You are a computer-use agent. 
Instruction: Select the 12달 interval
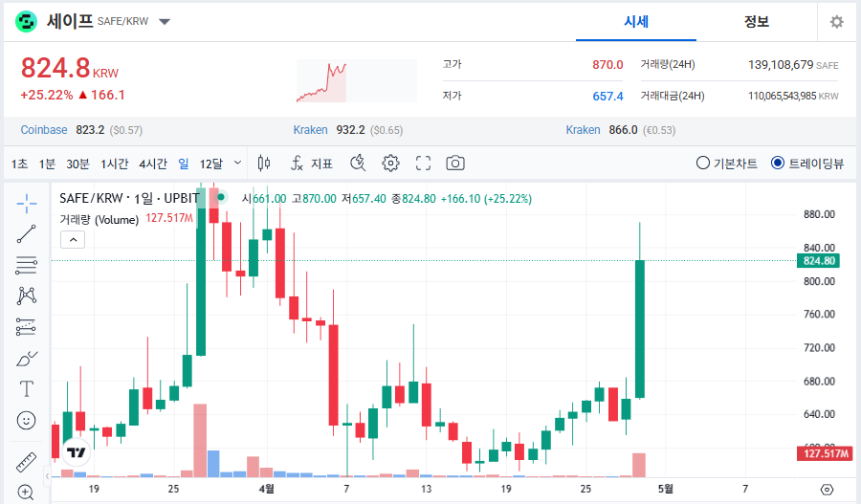pyautogui.click(x=210, y=164)
